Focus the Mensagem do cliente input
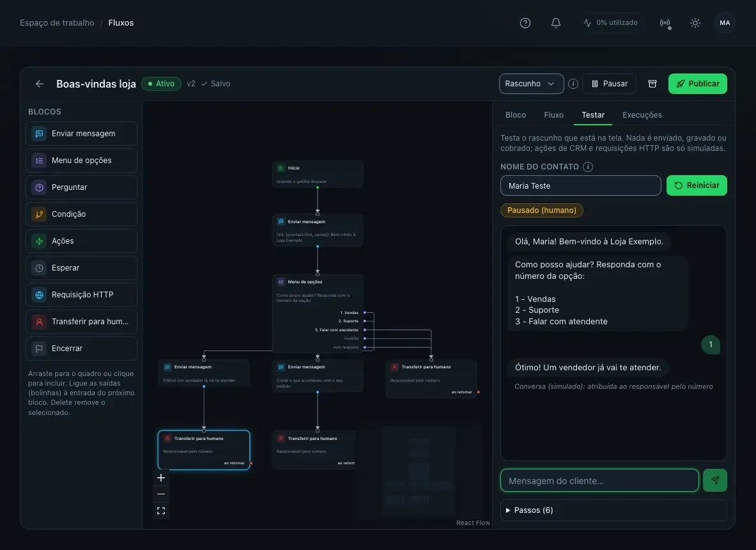 pos(599,480)
